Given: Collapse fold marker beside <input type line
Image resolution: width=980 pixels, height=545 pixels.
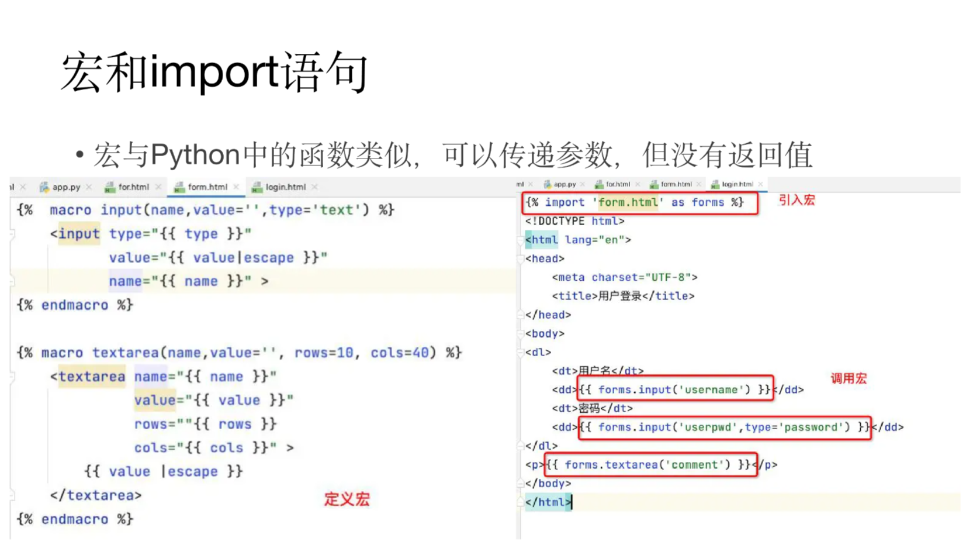Looking at the screenshot, I should (12, 234).
